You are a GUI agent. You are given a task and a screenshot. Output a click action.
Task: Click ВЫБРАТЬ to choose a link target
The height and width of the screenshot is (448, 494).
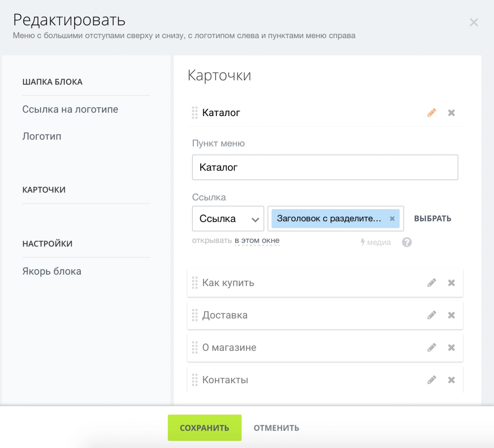[432, 218]
